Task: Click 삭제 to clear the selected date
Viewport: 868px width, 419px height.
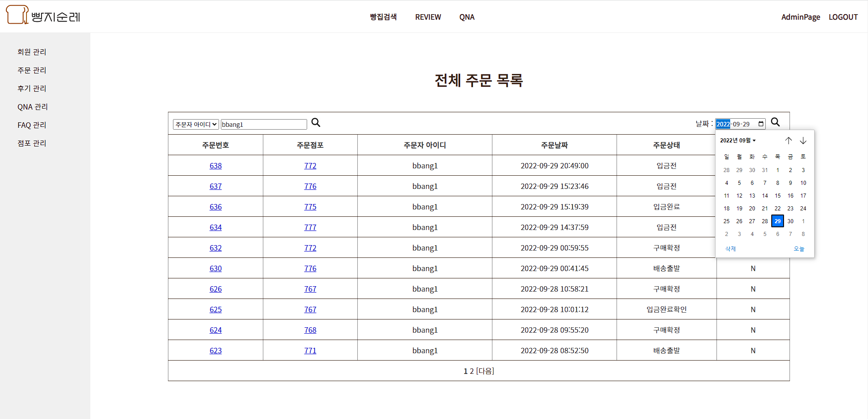Action: [730, 249]
